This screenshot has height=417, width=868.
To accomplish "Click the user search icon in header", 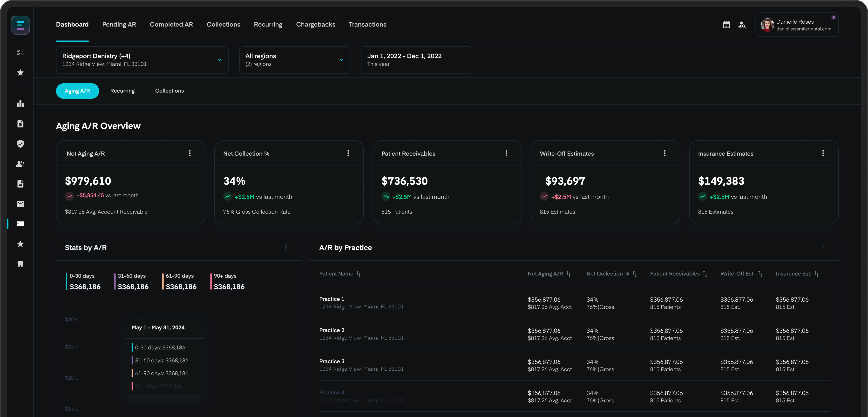I will [742, 25].
